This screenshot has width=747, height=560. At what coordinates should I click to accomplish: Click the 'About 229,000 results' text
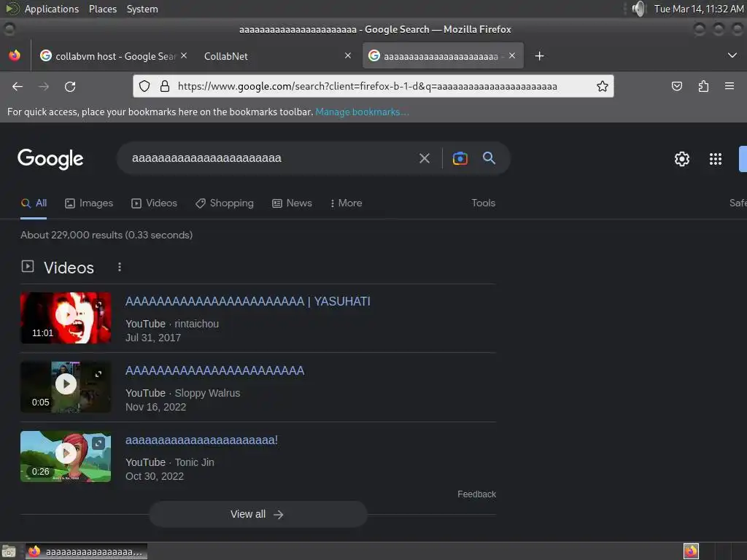point(107,235)
